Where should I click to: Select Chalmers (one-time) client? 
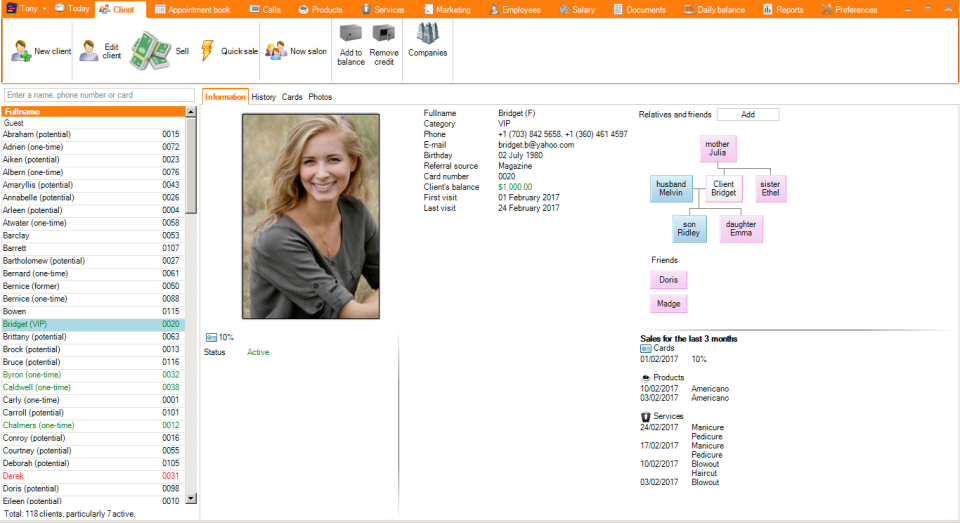(x=93, y=426)
